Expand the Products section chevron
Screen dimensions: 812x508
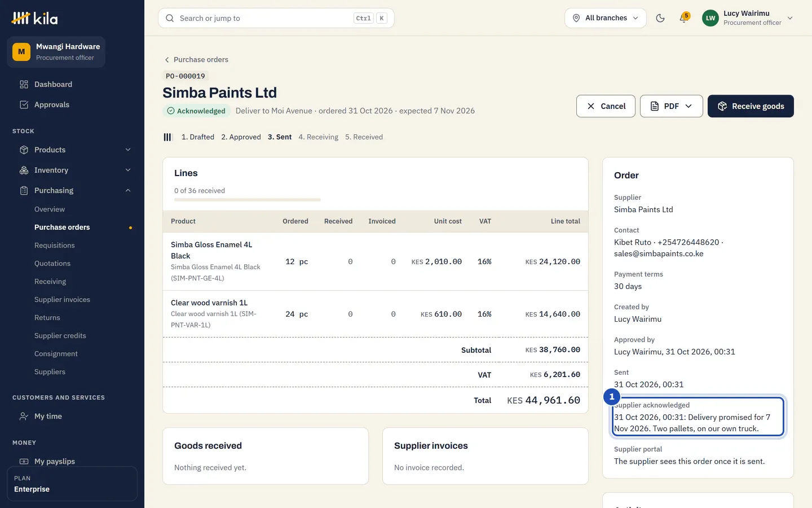[x=128, y=150]
